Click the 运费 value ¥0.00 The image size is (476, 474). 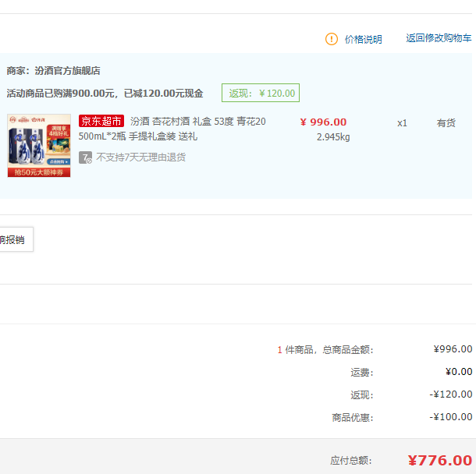pyautogui.click(x=459, y=372)
